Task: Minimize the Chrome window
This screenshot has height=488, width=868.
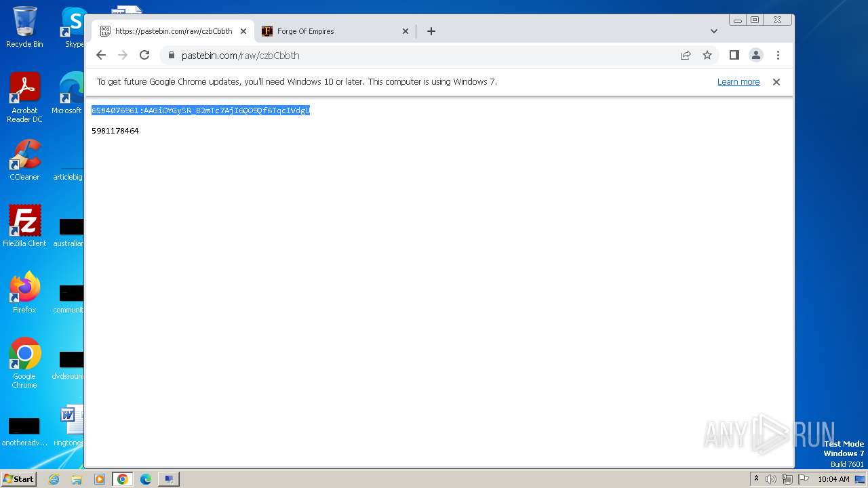Action: [738, 20]
